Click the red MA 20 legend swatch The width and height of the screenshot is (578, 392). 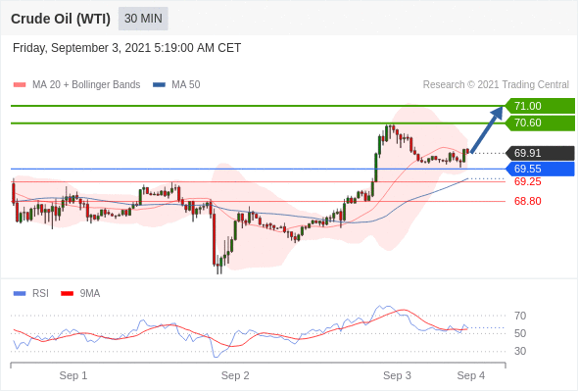coord(20,85)
